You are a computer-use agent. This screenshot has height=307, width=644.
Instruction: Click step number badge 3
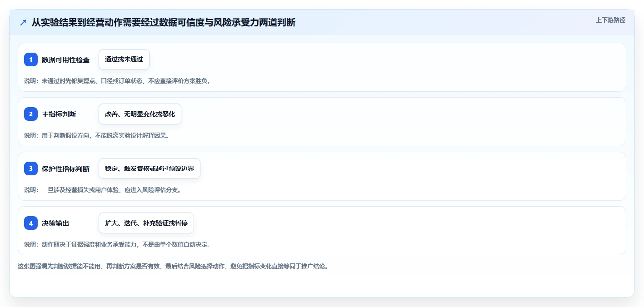pyautogui.click(x=31, y=168)
